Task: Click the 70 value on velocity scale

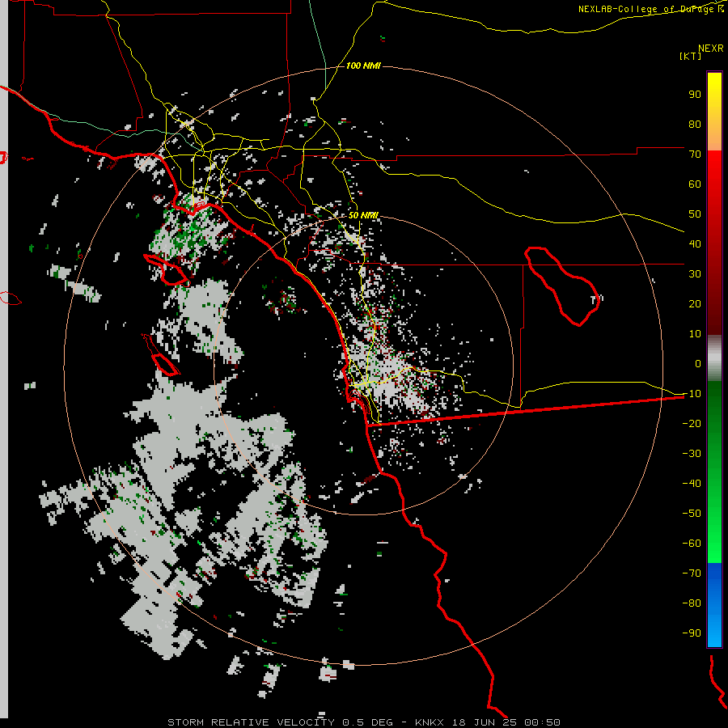Action: pos(695,154)
